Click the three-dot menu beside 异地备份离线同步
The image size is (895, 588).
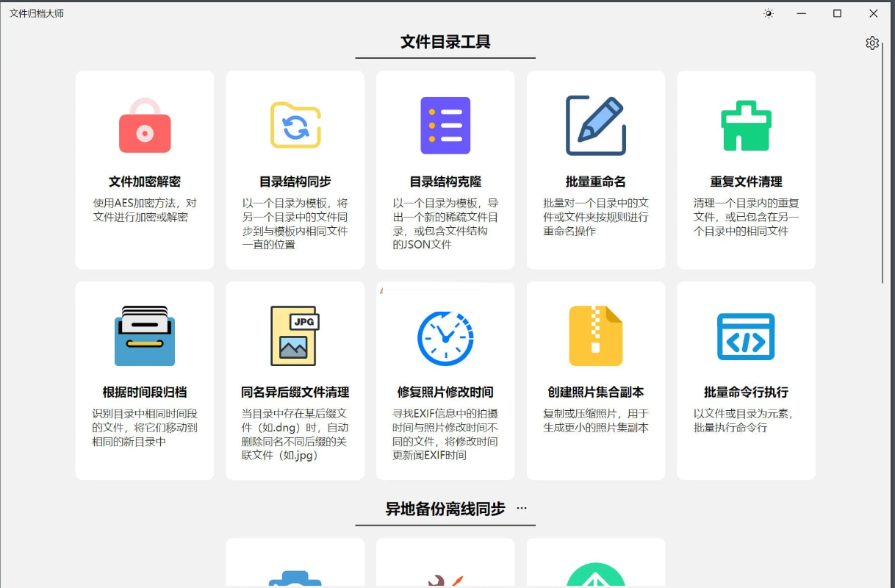pyautogui.click(x=522, y=508)
